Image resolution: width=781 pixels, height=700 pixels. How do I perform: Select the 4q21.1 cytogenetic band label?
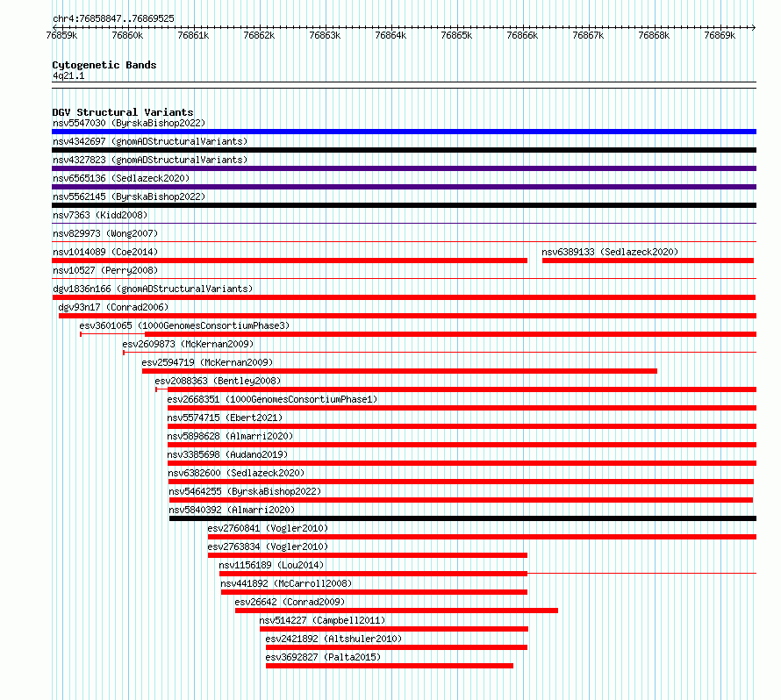pos(68,75)
